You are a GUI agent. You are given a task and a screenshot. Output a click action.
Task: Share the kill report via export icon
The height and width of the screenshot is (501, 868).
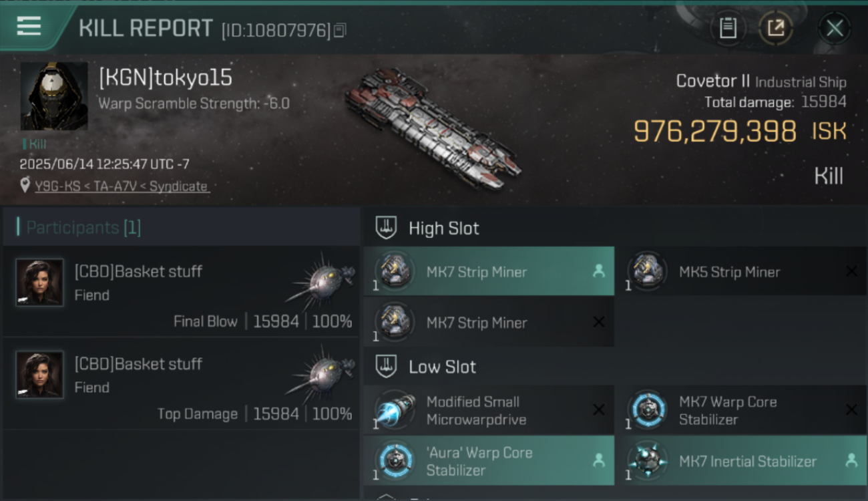pyautogui.click(x=776, y=28)
